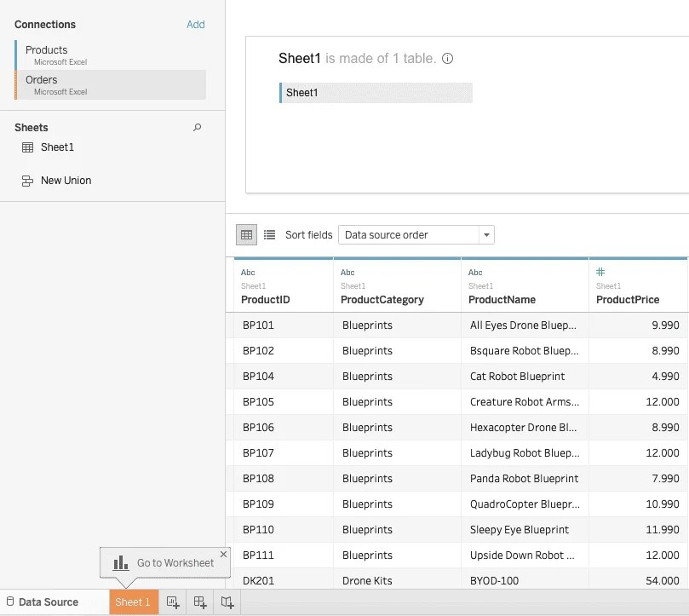Switch data preview to grid view

246,233
